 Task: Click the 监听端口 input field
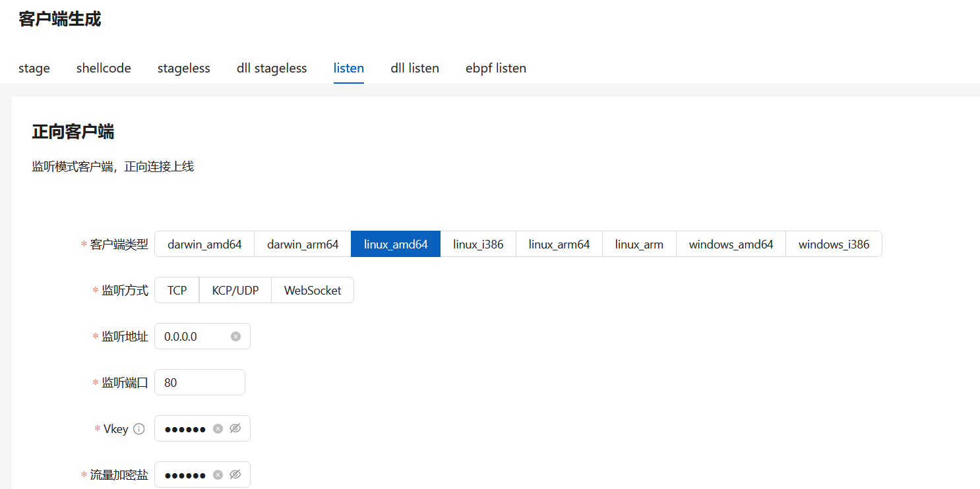tap(200, 382)
